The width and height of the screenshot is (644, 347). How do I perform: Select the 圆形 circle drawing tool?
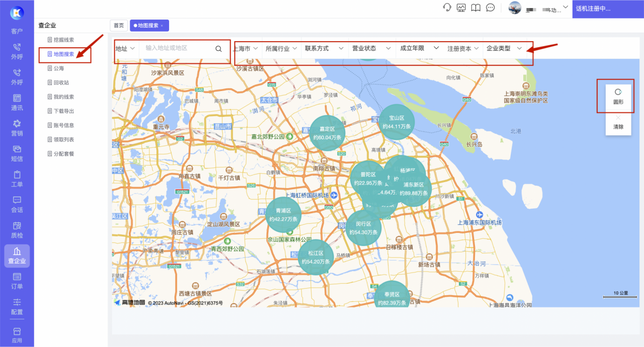618,96
